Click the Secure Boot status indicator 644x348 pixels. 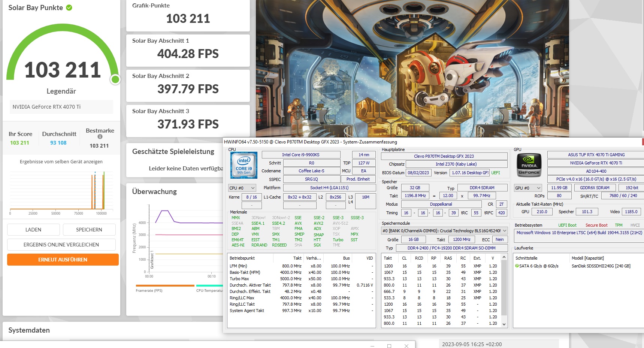596,225
